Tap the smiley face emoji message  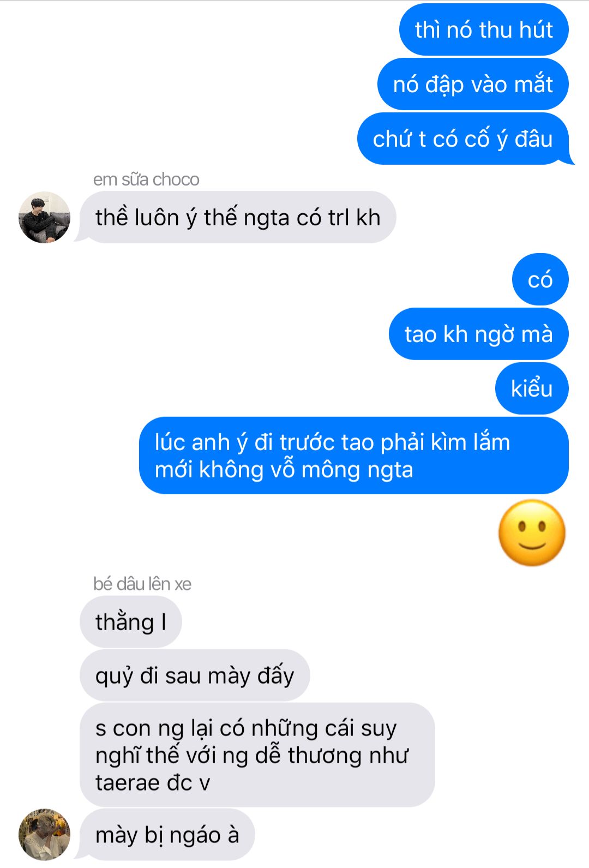(x=532, y=532)
